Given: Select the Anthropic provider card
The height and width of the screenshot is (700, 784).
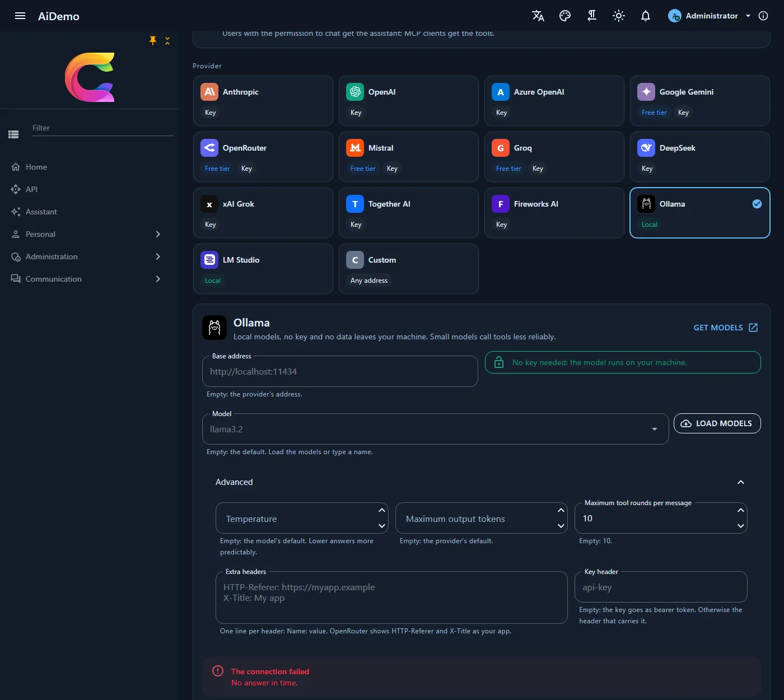Looking at the screenshot, I should [263, 101].
